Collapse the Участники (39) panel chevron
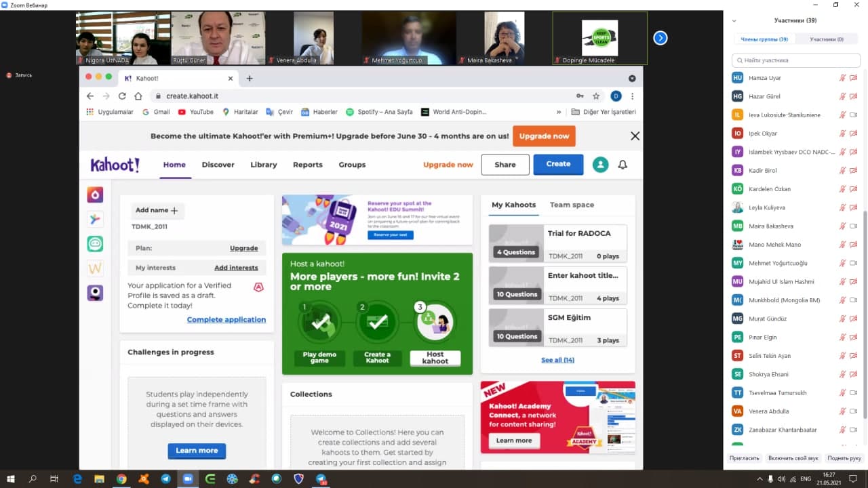 click(734, 20)
